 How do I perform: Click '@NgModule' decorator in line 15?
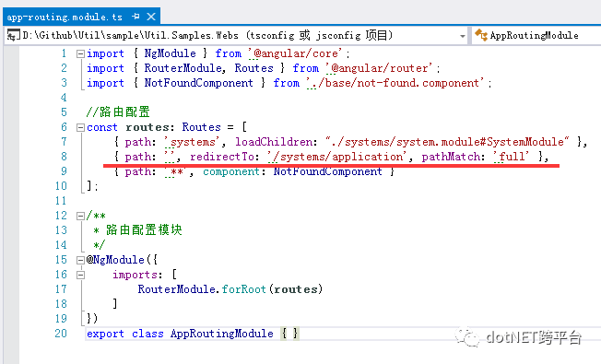coord(115,260)
